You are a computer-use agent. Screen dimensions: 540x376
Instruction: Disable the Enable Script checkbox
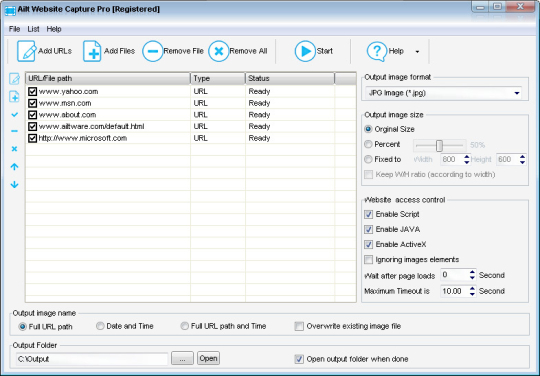pos(368,214)
